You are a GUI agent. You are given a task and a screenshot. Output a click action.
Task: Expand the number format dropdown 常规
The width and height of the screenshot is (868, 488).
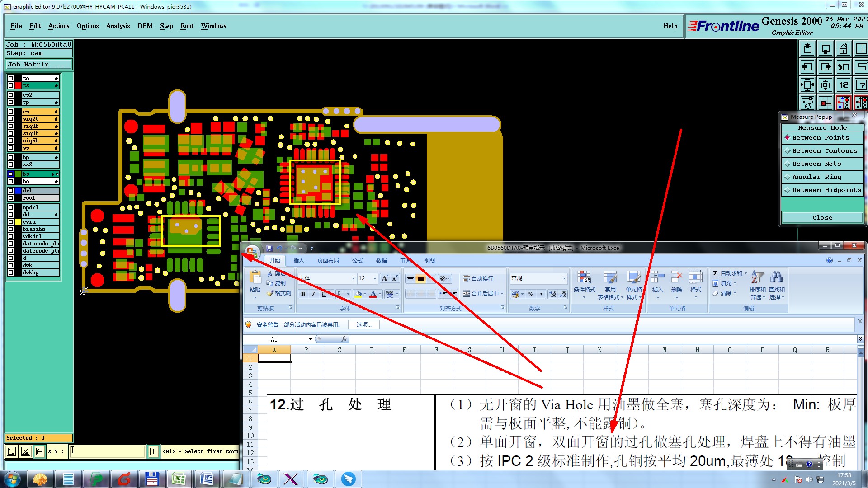[564, 278]
